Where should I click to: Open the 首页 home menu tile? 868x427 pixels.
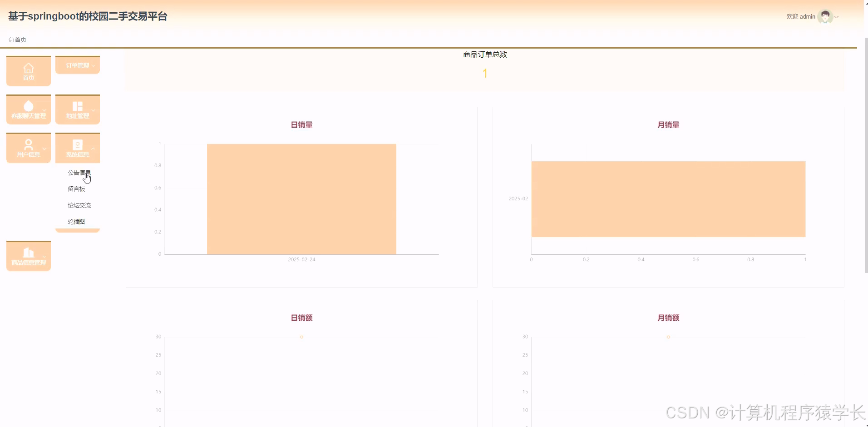click(29, 71)
